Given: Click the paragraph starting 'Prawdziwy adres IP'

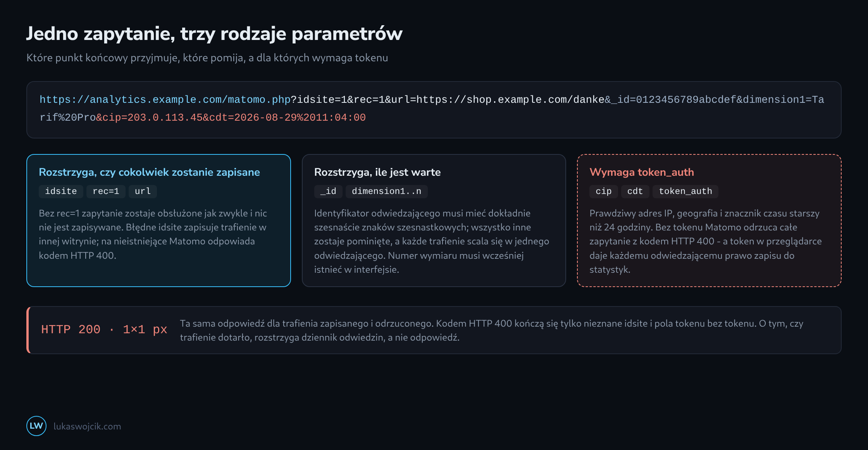Looking at the screenshot, I should (x=706, y=241).
